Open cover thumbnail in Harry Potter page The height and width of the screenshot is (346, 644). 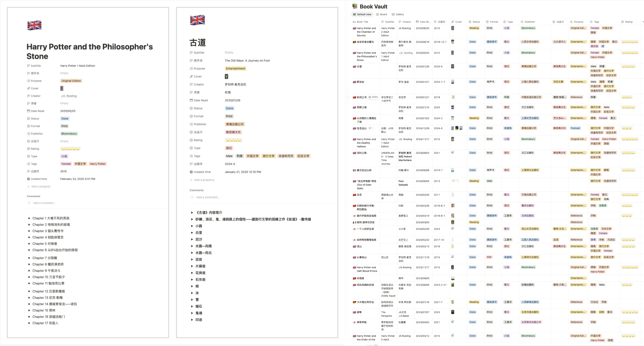(x=62, y=88)
